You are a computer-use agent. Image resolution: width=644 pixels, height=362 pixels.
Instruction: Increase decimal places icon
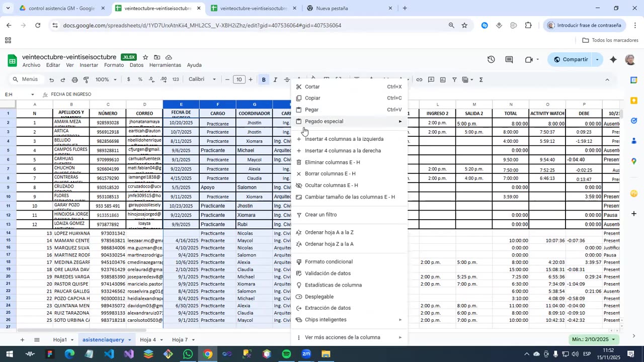[164, 79]
